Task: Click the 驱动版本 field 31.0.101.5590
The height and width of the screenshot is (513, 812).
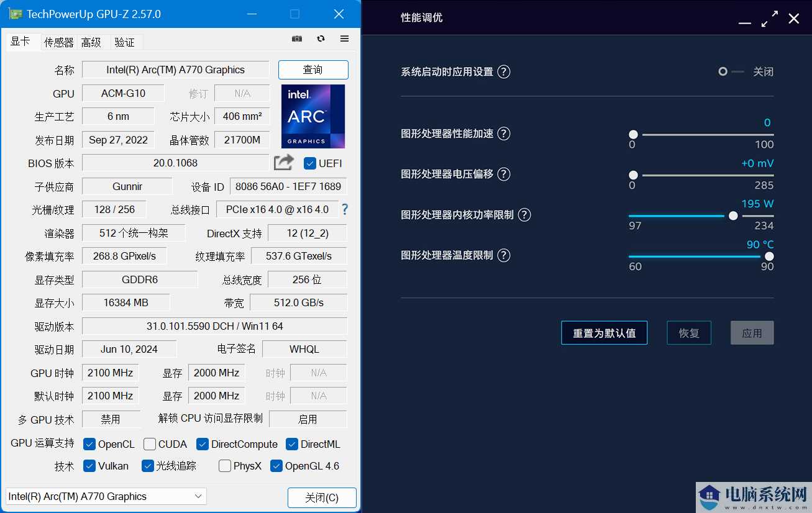Action: click(x=214, y=326)
